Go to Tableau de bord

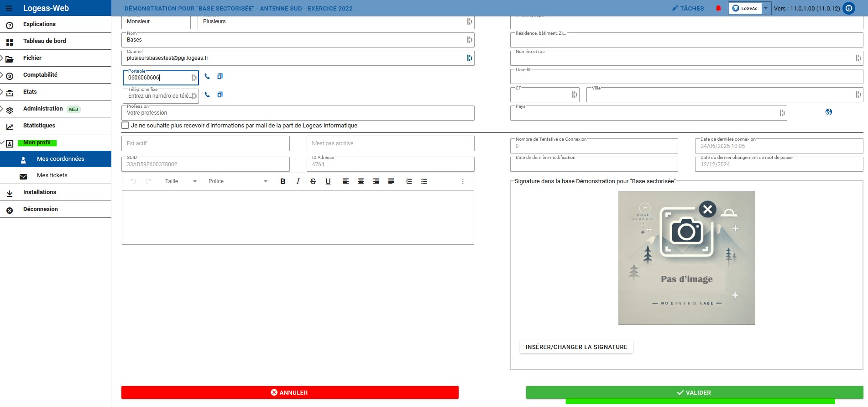45,41
